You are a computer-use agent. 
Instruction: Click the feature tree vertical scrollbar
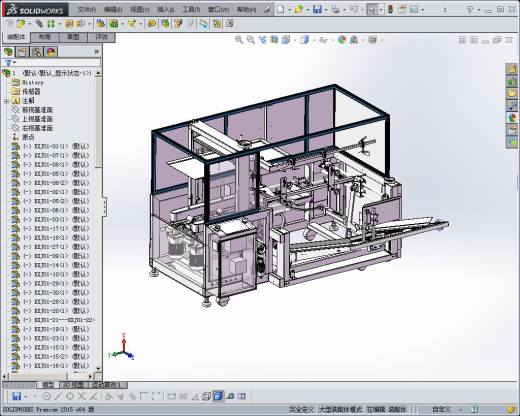pos(98,220)
